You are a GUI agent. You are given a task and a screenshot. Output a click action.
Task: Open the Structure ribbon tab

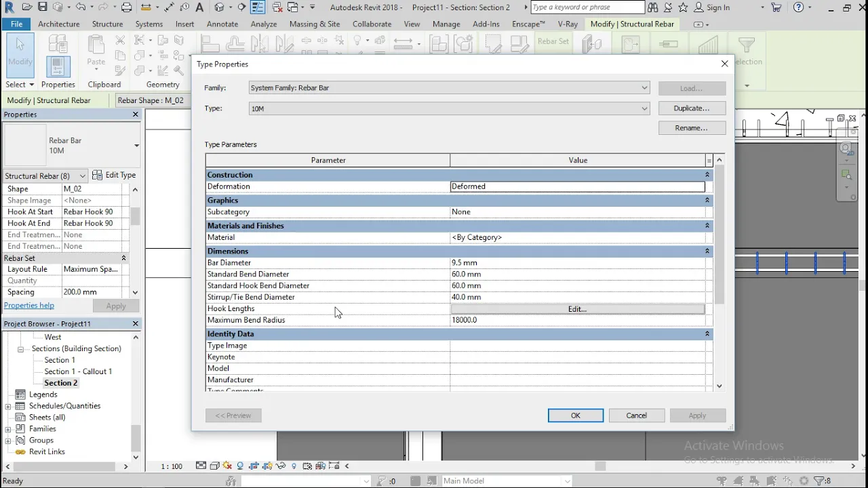(x=108, y=24)
